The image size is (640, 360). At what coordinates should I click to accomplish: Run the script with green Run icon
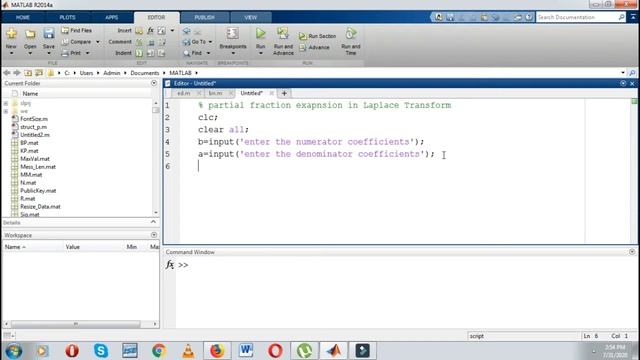[260, 33]
